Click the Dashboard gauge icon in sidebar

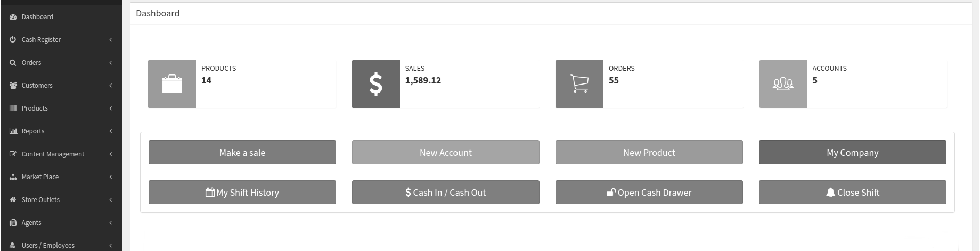click(13, 17)
